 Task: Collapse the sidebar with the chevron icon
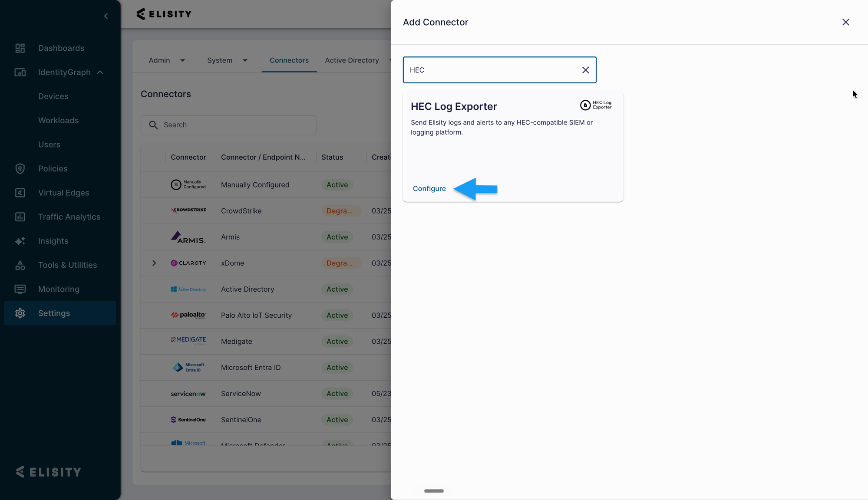(106, 16)
